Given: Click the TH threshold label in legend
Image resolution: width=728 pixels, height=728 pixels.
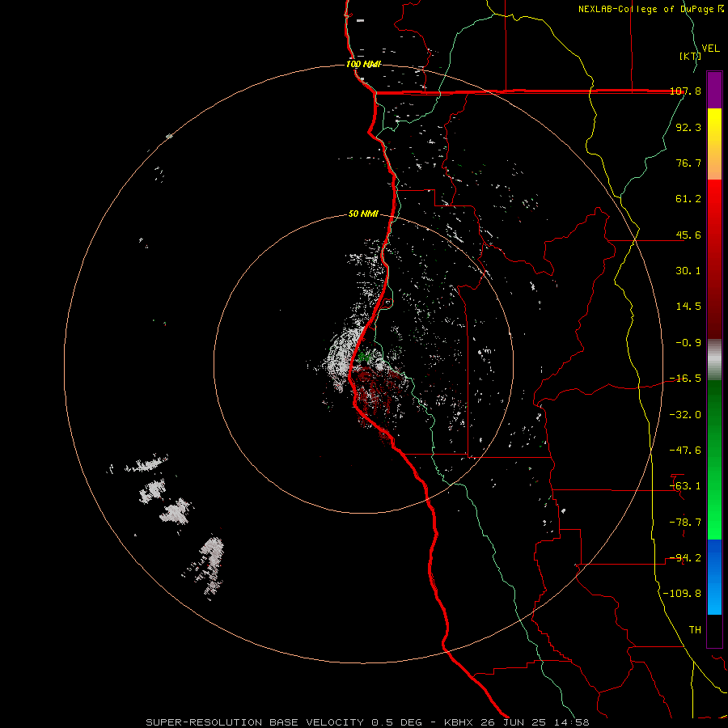Looking at the screenshot, I should coord(695,630).
